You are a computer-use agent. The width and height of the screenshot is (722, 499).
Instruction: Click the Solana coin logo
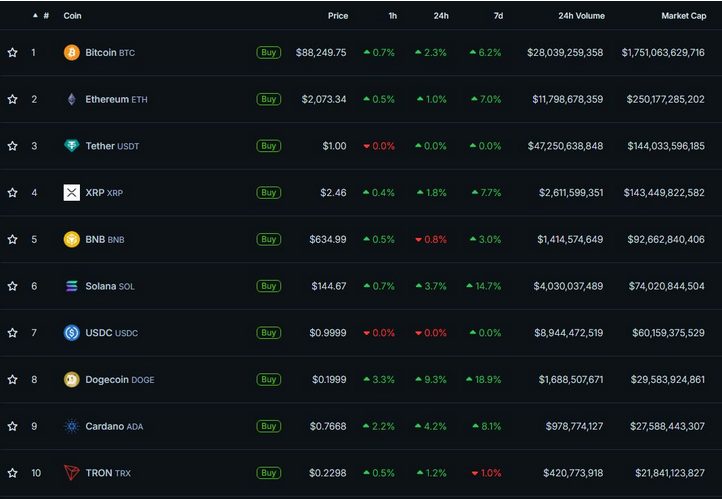71,286
